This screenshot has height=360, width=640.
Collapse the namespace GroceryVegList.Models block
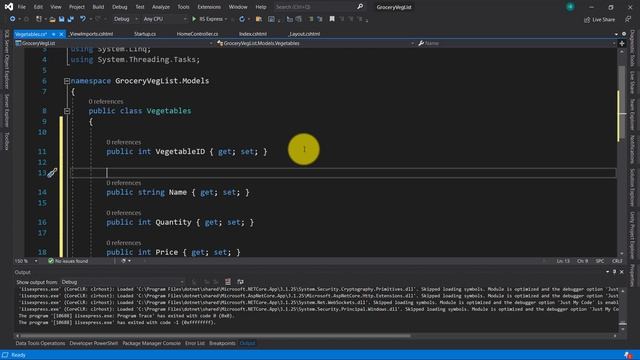pos(67,81)
